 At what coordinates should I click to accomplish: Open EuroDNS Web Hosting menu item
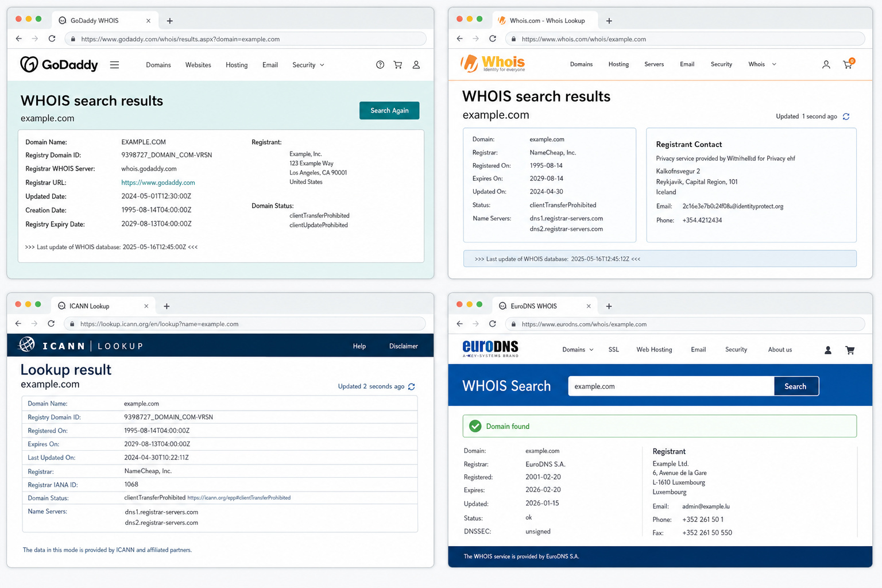[x=654, y=350]
